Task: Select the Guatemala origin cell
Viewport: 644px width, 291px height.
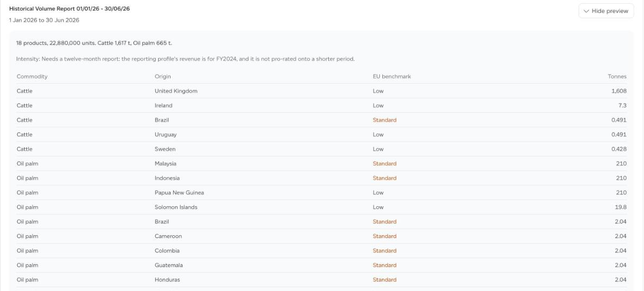Action: [169, 265]
